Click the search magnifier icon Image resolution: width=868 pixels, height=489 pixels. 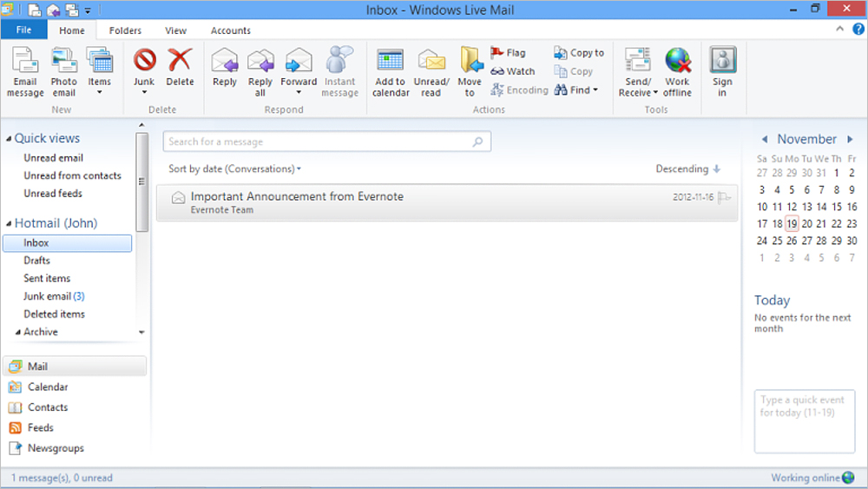(x=477, y=142)
